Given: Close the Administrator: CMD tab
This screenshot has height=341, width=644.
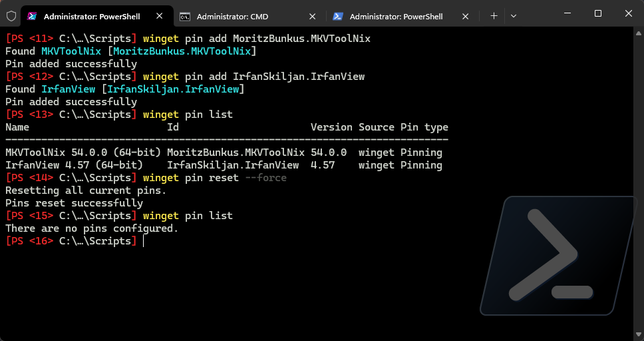Looking at the screenshot, I should coord(312,17).
